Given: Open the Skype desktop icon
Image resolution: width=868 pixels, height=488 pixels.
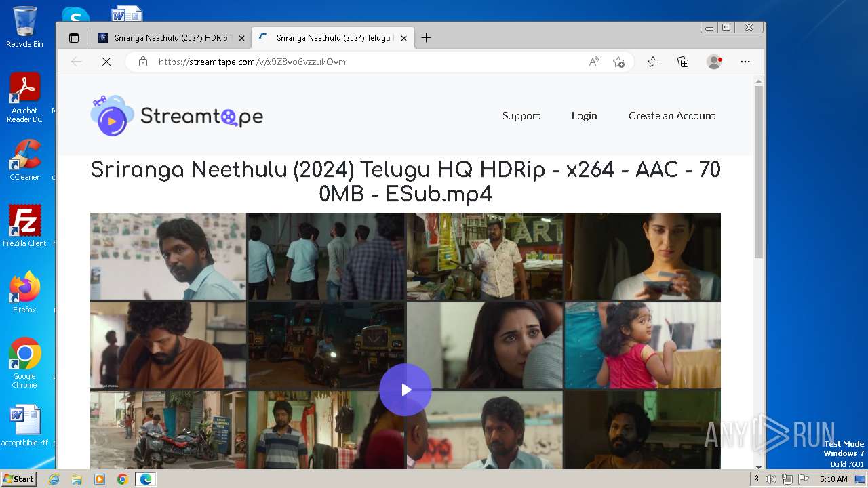Looking at the screenshot, I should click(x=75, y=15).
